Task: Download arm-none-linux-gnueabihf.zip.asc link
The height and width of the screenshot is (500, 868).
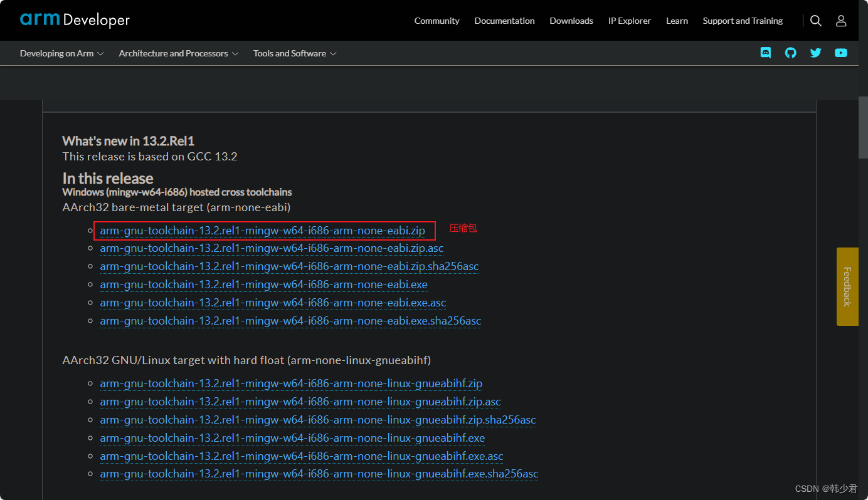Action: point(300,402)
